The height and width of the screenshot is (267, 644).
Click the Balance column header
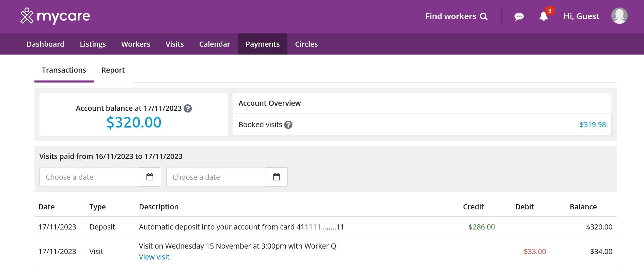[x=583, y=207]
